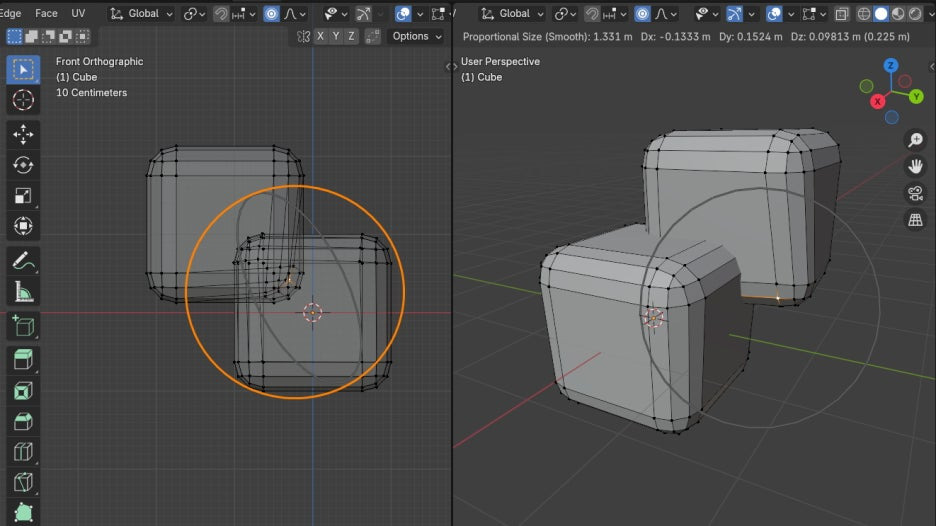This screenshot has height=526, width=936.
Task: Select the Cursor tool in left toolbar
Action: [x=23, y=100]
